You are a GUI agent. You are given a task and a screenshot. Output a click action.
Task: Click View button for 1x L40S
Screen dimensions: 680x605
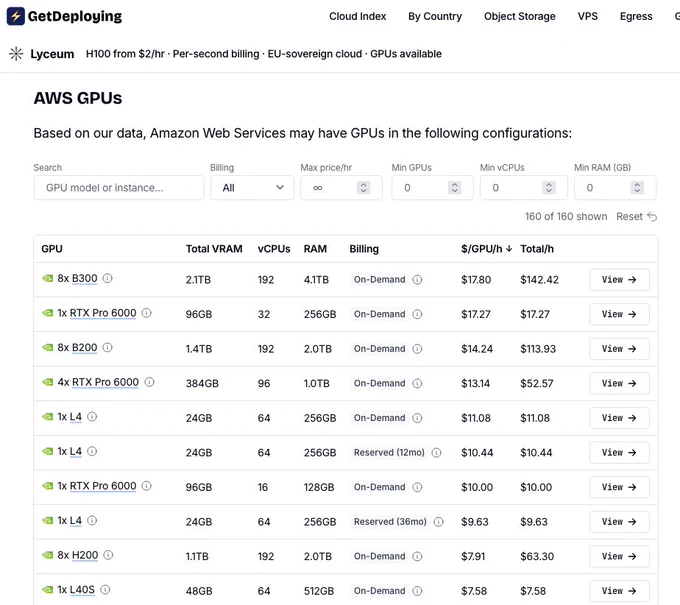tap(619, 591)
